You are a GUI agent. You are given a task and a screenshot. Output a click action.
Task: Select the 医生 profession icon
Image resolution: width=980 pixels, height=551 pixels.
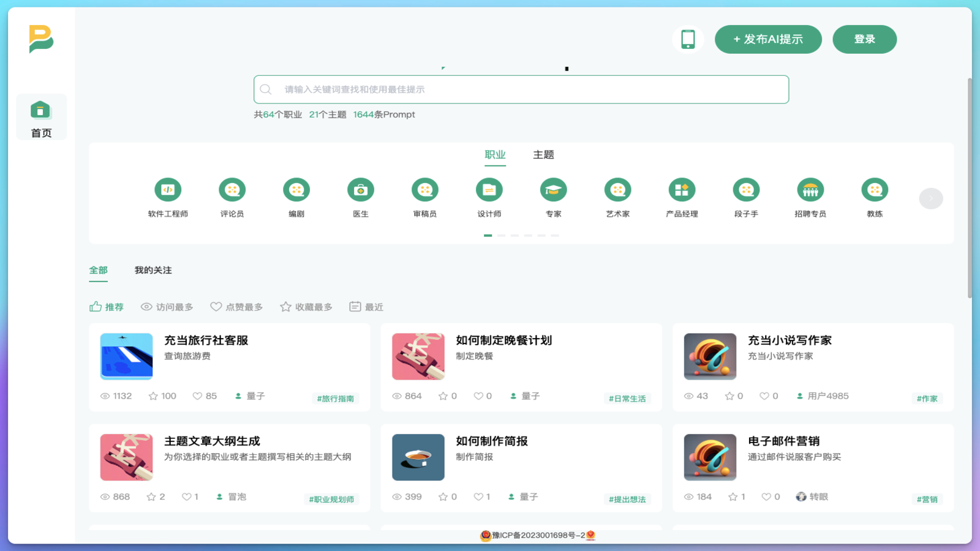[x=360, y=190]
